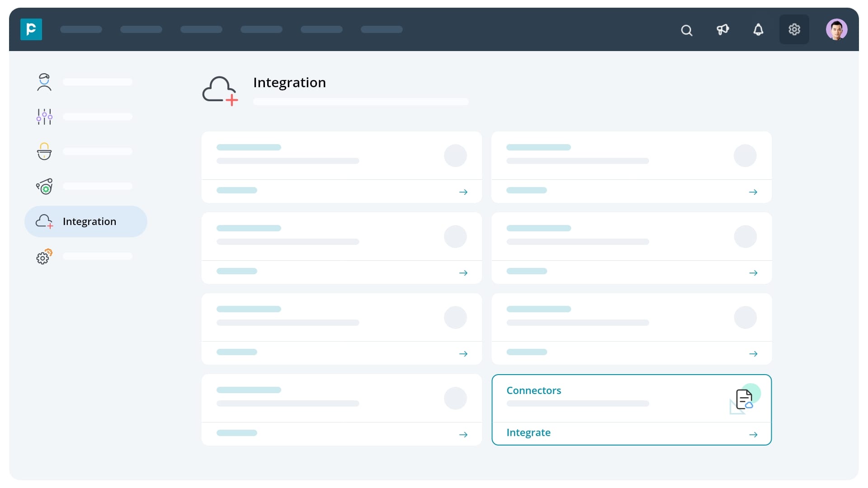Open your account avatar in the top-right
Image resolution: width=868 pixels, height=488 pixels.
click(837, 29)
